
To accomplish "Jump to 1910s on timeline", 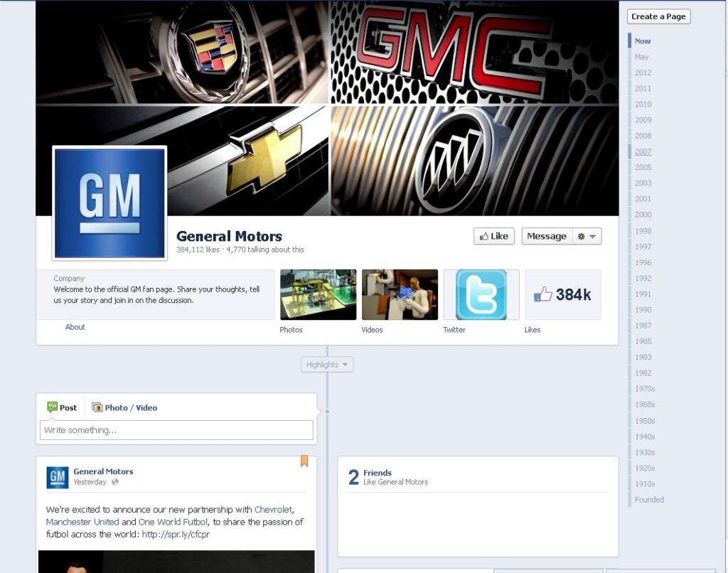I will (645, 484).
